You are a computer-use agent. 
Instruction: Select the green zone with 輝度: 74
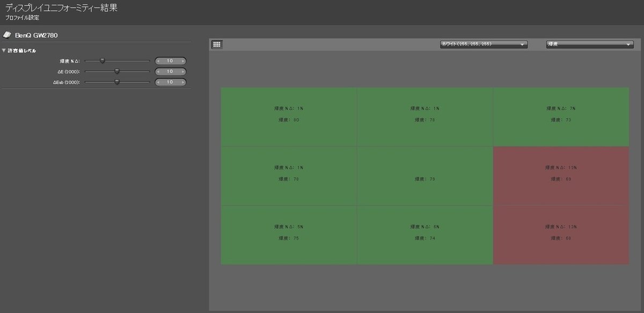click(425, 235)
